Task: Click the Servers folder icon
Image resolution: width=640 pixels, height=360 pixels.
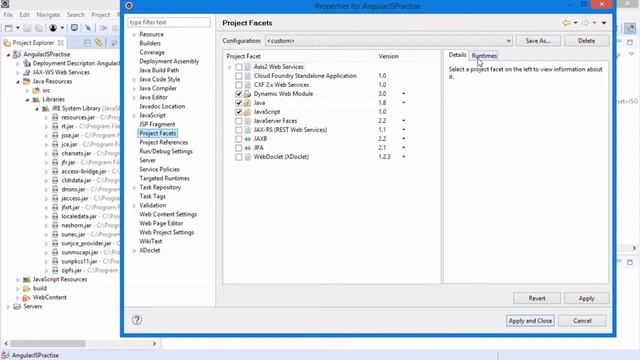Action: [17, 307]
